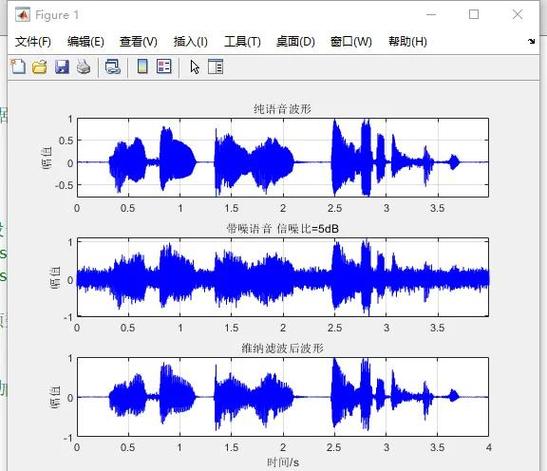
Task: Open the 窗口(W) menu
Action: coord(351,42)
